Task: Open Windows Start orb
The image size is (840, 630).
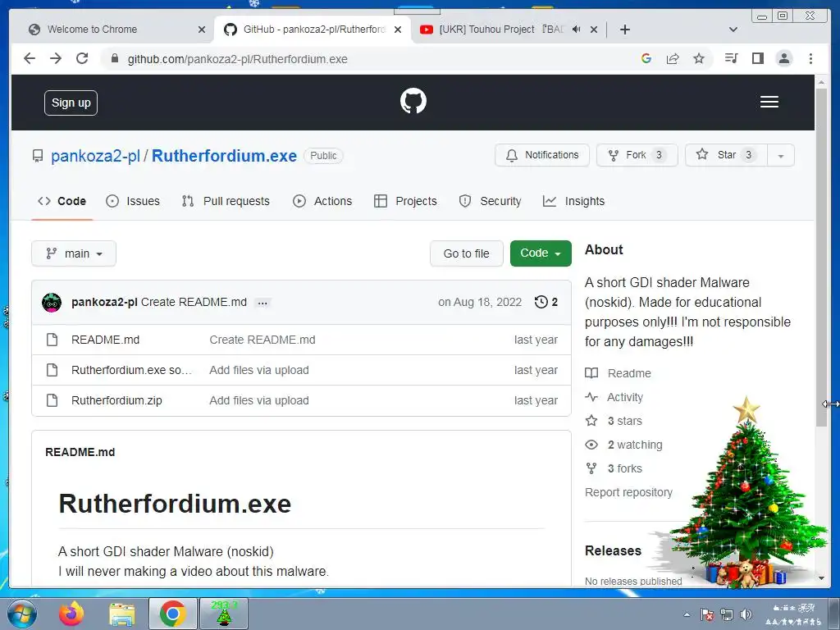Action: (x=21, y=614)
